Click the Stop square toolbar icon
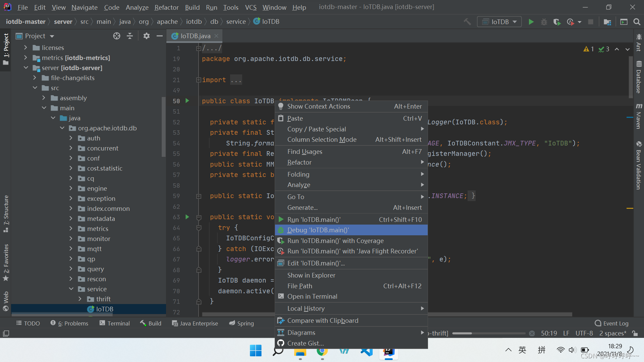Image resolution: width=644 pixels, height=362 pixels. coord(591,22)
